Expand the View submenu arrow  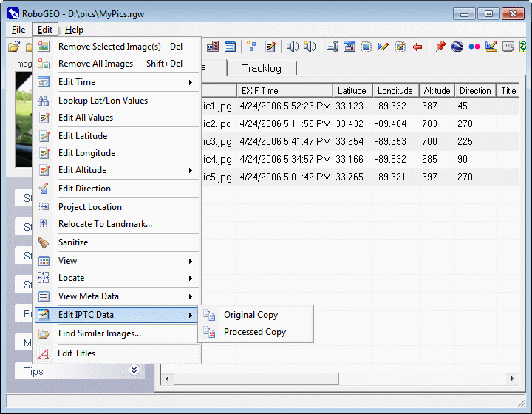191,261
